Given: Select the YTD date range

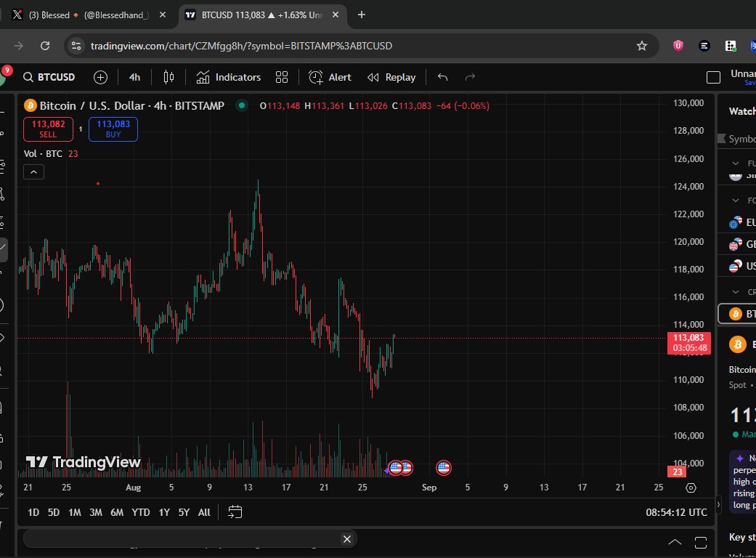Looking at the screenshot, I should (x=141, y=512).
